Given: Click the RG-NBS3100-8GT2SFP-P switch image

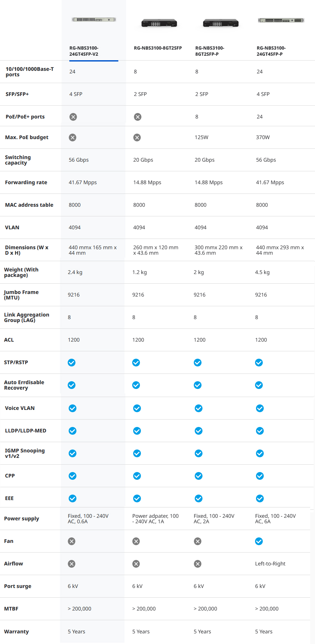Looking at the screenshot, I should [221, 23].
